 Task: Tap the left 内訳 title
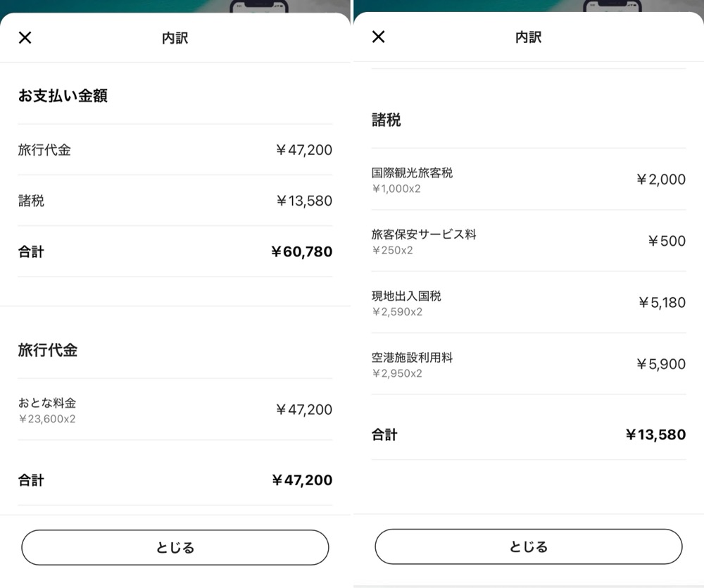click(175, 38)
